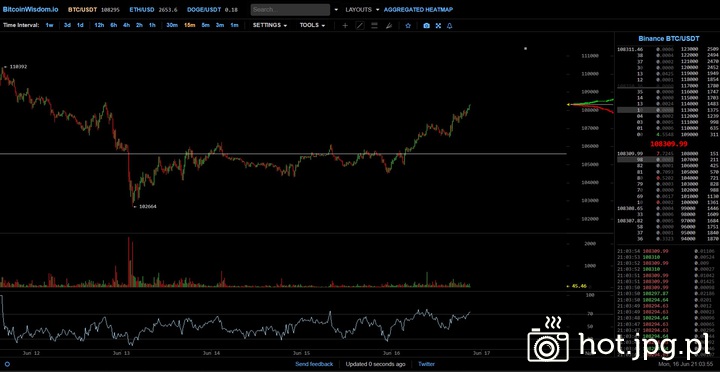Click the 108311.46 top ask price

point(630,49)
